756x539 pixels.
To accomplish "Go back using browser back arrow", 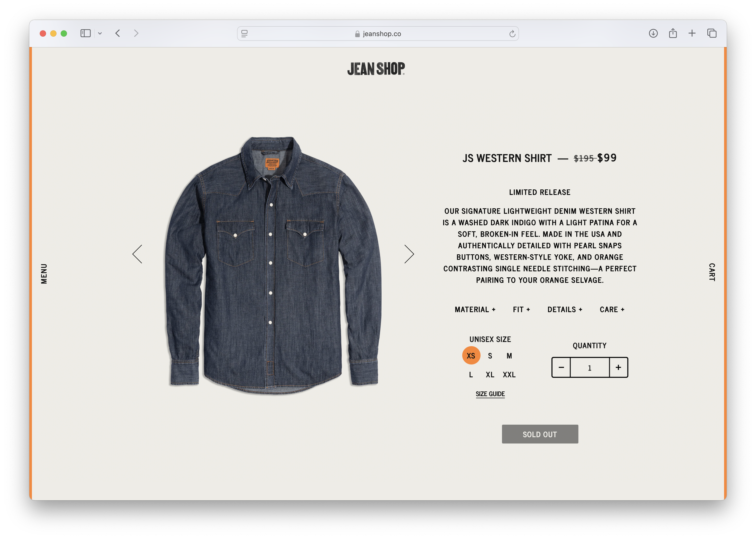I will pos(117,33).
